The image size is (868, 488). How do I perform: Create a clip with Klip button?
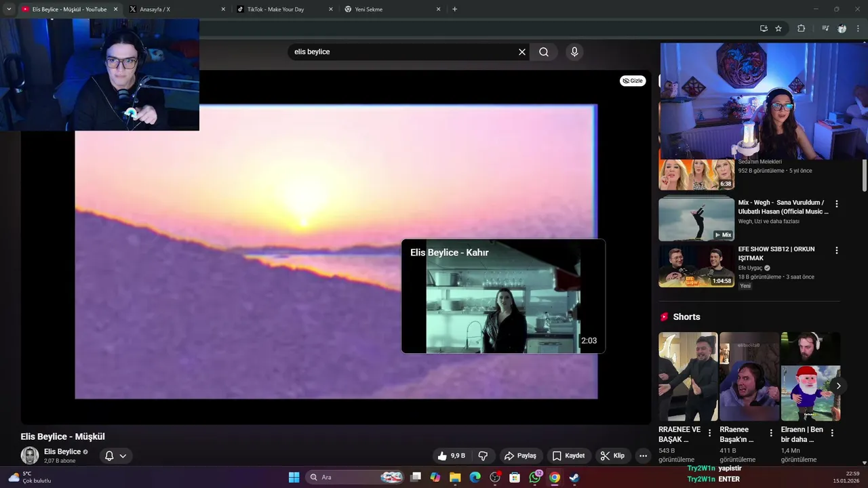[x=612, y=456]
